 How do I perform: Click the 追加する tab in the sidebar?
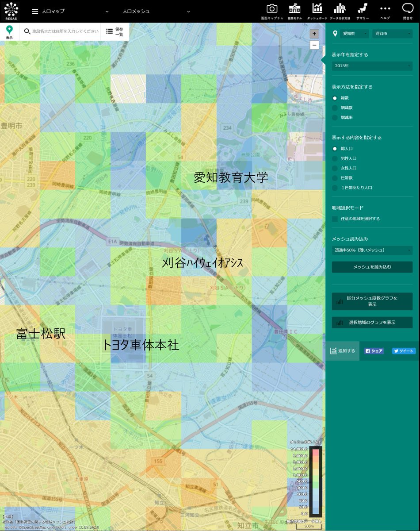343,351
